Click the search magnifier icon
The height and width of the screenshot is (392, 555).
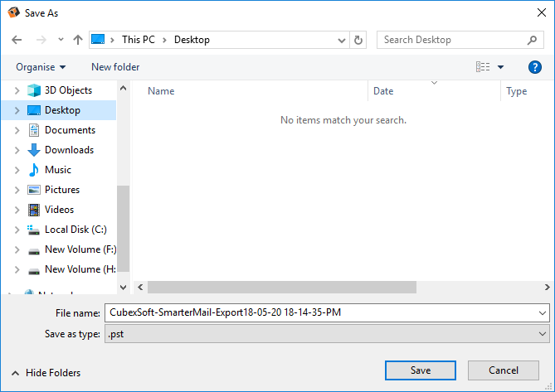[x=533, y=40]
